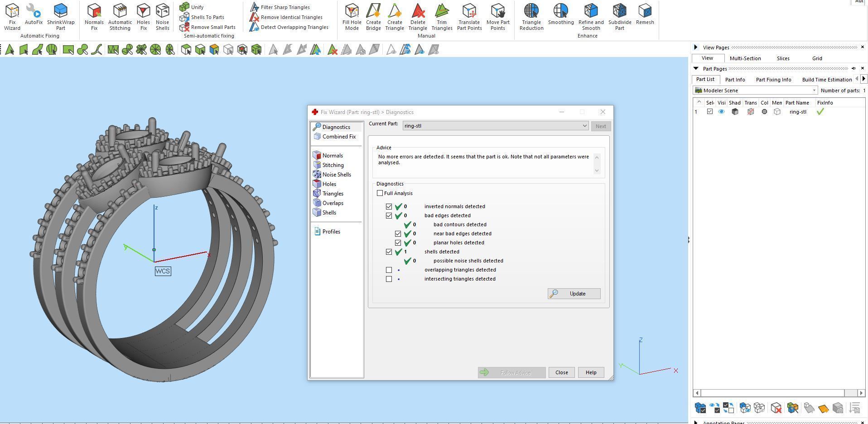The width and height of the screenshot is (868, 424).
Task: Click the Unify command
Action: (x=192, y=7)
